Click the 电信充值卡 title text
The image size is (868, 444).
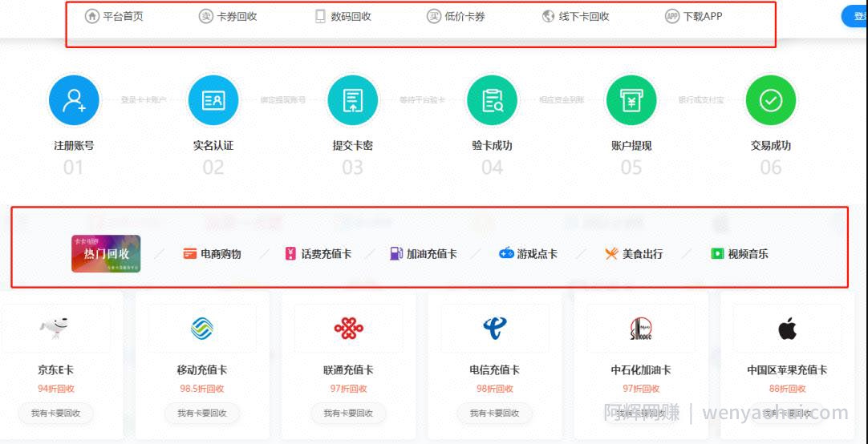pos(495,370)
